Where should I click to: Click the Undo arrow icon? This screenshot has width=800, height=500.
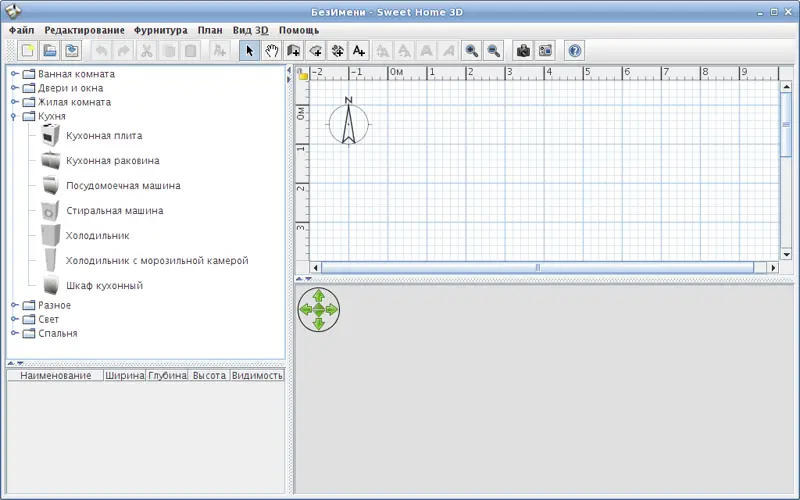[102, 51]
